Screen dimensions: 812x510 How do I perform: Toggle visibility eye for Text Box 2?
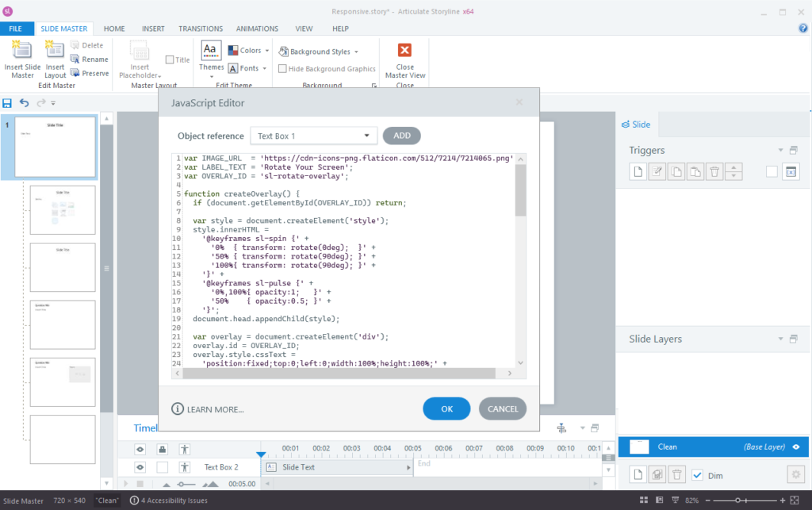[x=140, y=467]
